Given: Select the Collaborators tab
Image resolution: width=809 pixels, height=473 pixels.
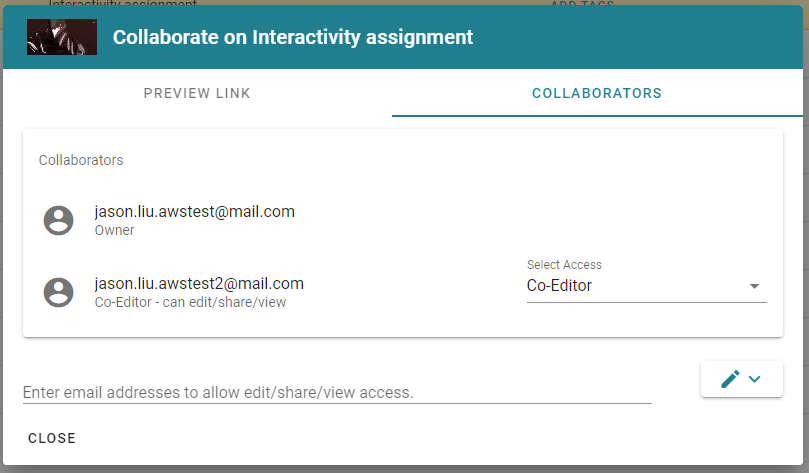Looking at the screenshot, I should (597, 93).
